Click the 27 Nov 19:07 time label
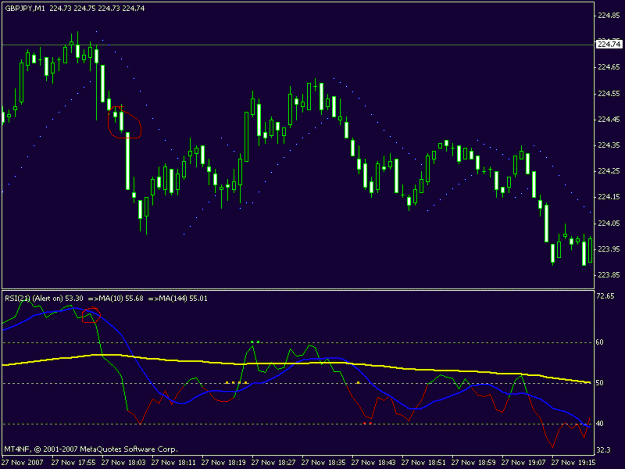625x469 pixels. [523, 463]
